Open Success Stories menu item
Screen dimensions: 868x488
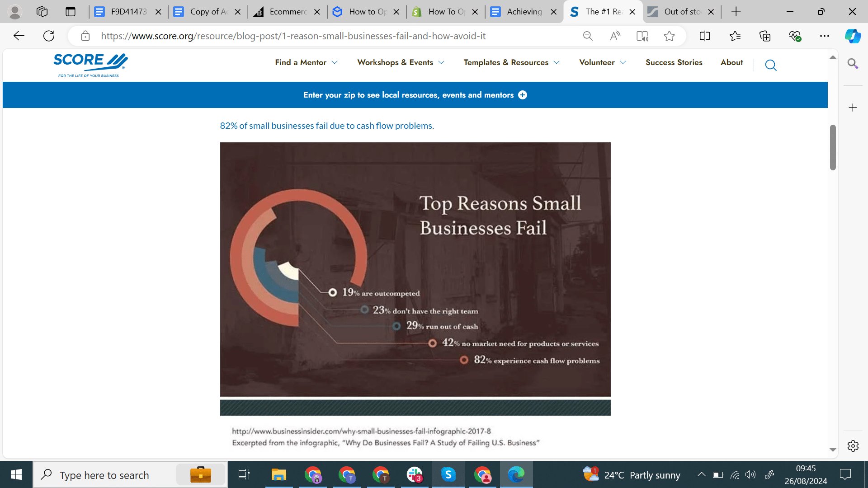click(674, 62)
